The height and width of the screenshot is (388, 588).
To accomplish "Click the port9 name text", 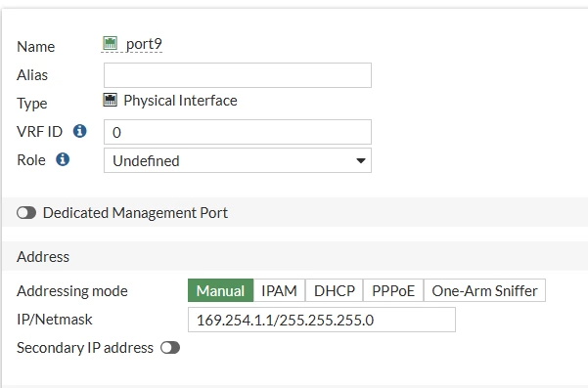I will (x=144, y=44).
